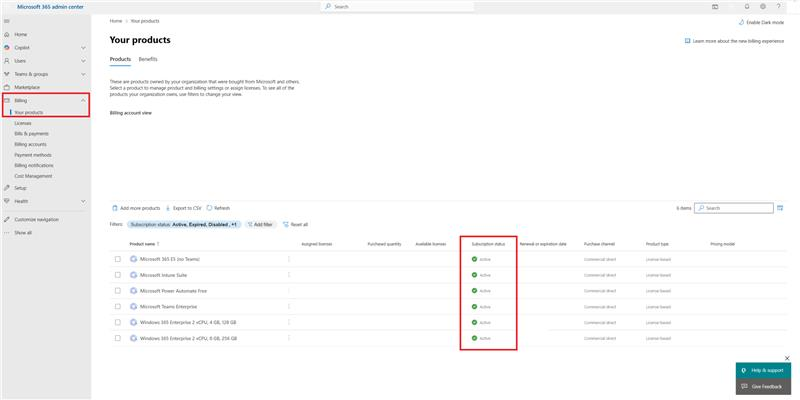Image resolution: width=800 pixels, height=400 pixels.
Task: Click the Teams & groups icon in sidebar
Action: pos(7,74)
